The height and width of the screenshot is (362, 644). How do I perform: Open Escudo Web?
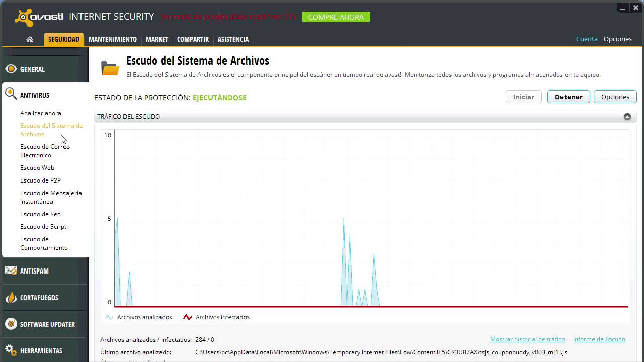pyautogui.click(x=37, y=168)
